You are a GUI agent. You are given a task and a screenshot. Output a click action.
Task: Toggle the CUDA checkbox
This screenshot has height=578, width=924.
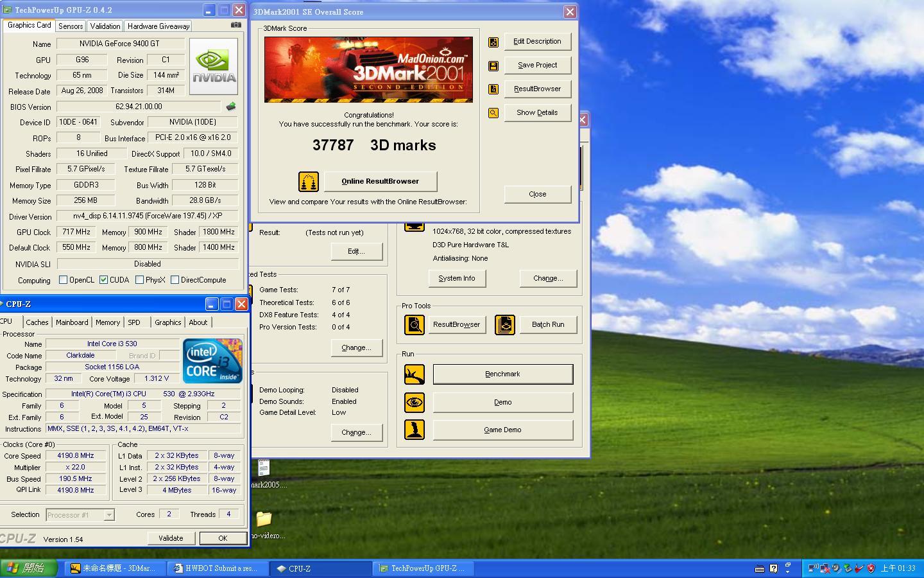(x=103, y=280)
